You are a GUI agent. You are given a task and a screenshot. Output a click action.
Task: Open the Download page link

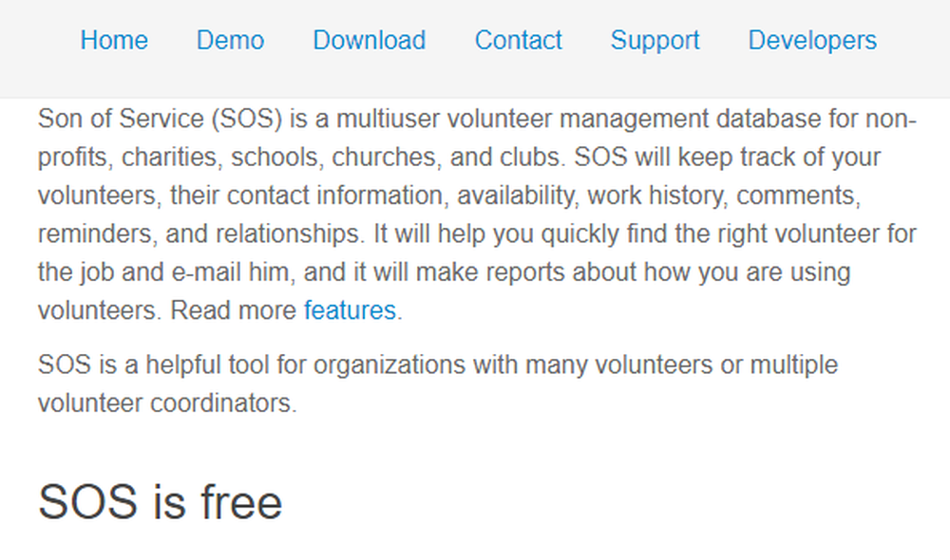pos(369,41)
